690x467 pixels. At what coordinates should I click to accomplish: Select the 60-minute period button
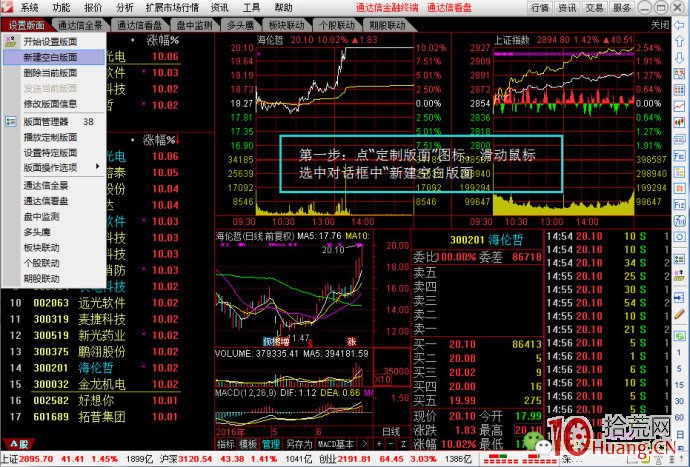click(679, 417)
